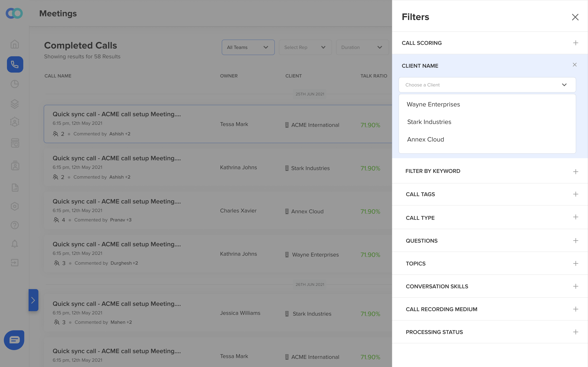
Task: Open the pie chart analytics icon
Action: 15,84
